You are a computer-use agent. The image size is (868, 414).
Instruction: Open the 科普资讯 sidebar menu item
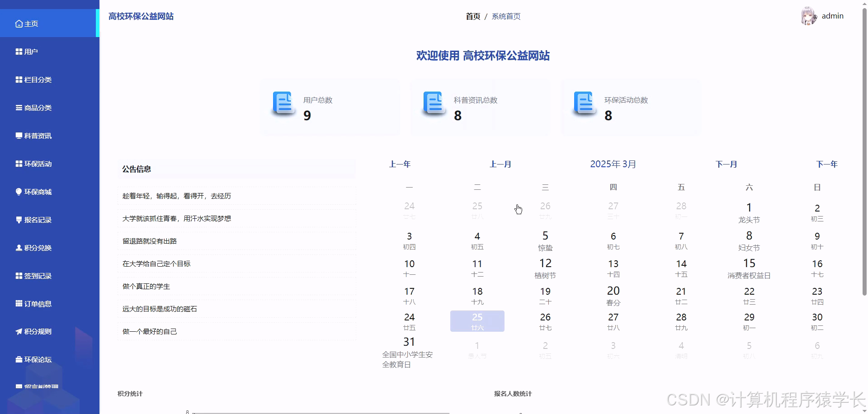click(50, 136)
